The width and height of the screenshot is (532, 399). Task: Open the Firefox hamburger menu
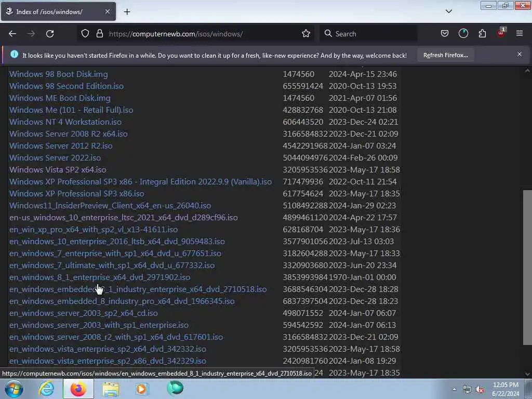(x=520, y=33)
